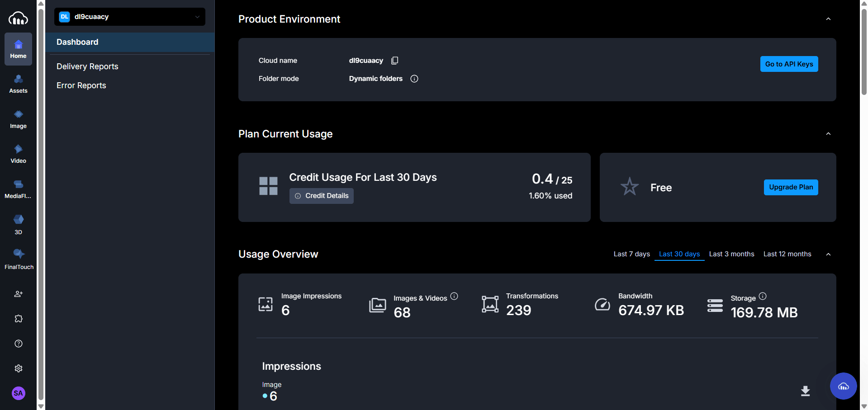Open the FinalTouch product

(x=19, y=259)
